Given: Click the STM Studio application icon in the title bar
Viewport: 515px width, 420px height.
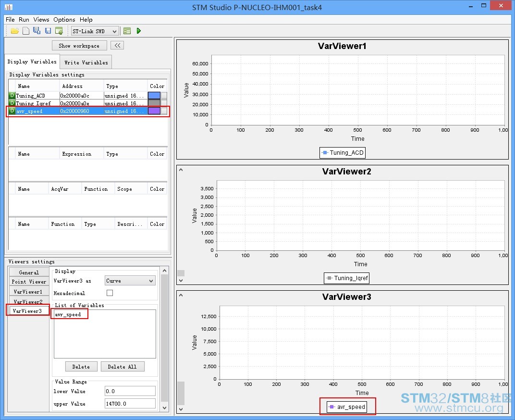Looking at the screenshot, I should click(9, 7).
